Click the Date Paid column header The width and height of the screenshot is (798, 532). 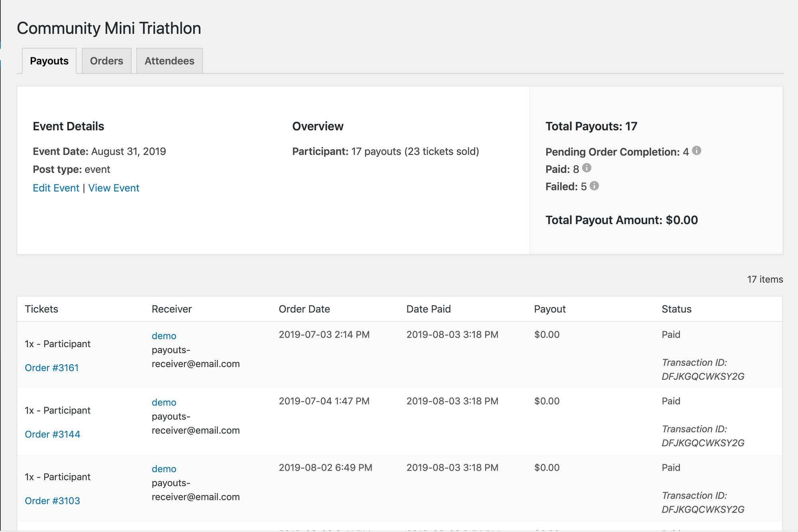coord(428,309)
